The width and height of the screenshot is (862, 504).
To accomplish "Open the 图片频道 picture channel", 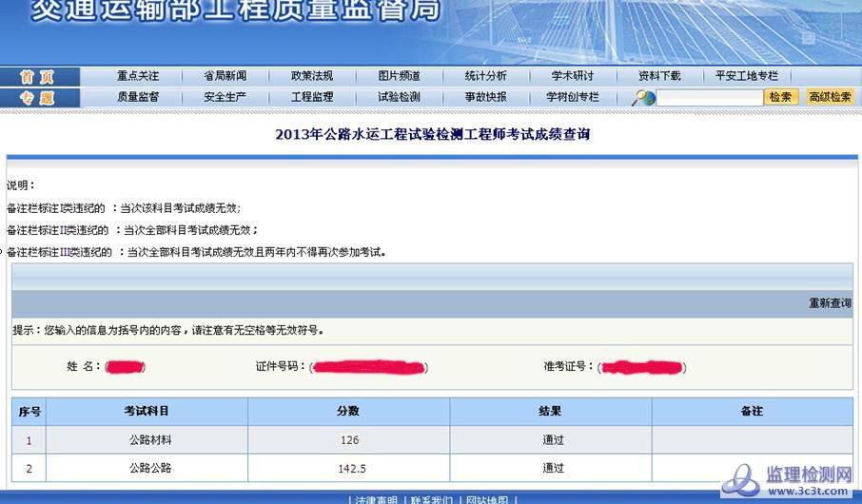I will click(399, 76).
